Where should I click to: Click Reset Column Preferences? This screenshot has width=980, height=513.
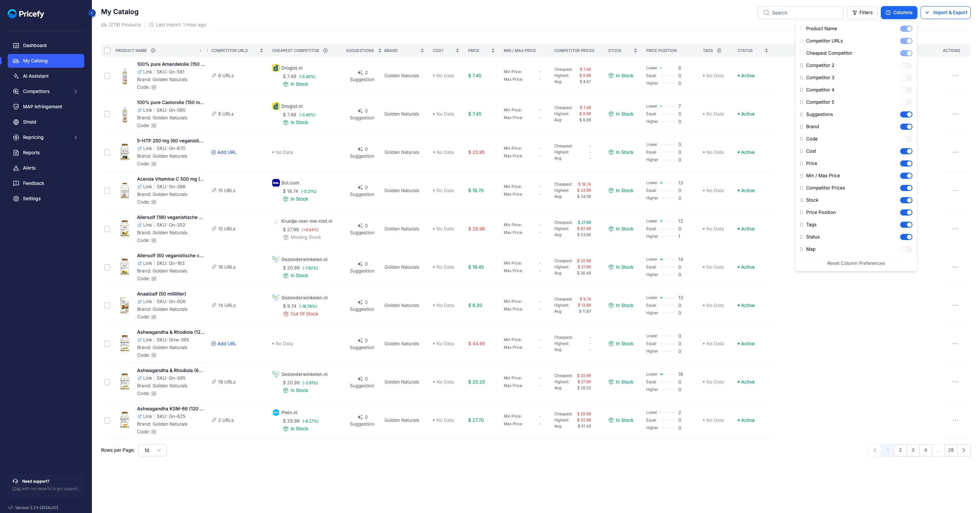click(856, 263)
